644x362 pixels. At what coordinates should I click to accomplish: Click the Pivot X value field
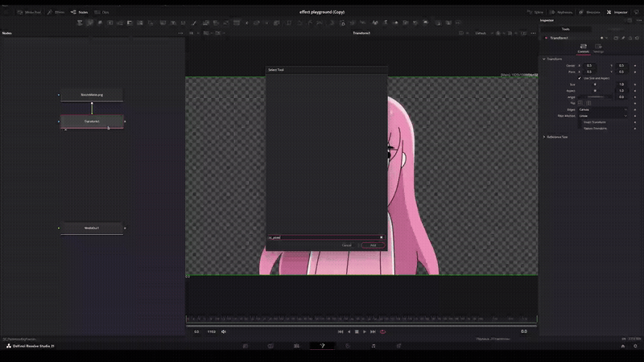[x=589, y=72]
